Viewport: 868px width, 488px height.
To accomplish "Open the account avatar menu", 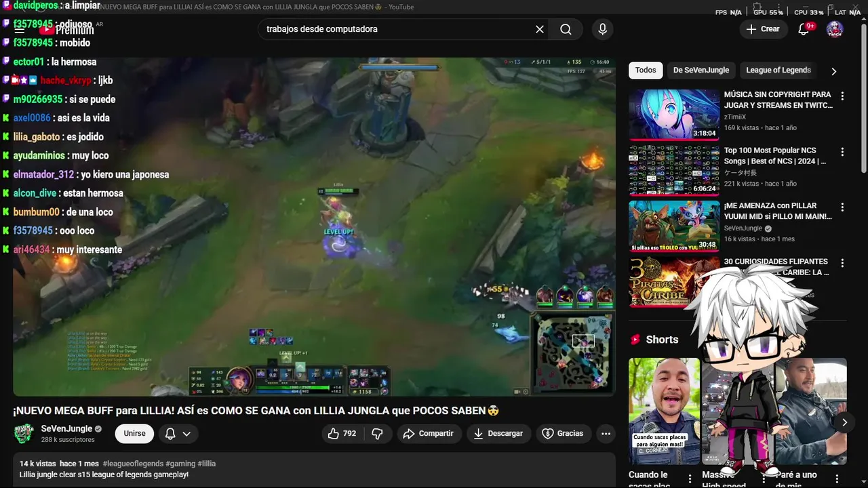I will click(835, 29).
